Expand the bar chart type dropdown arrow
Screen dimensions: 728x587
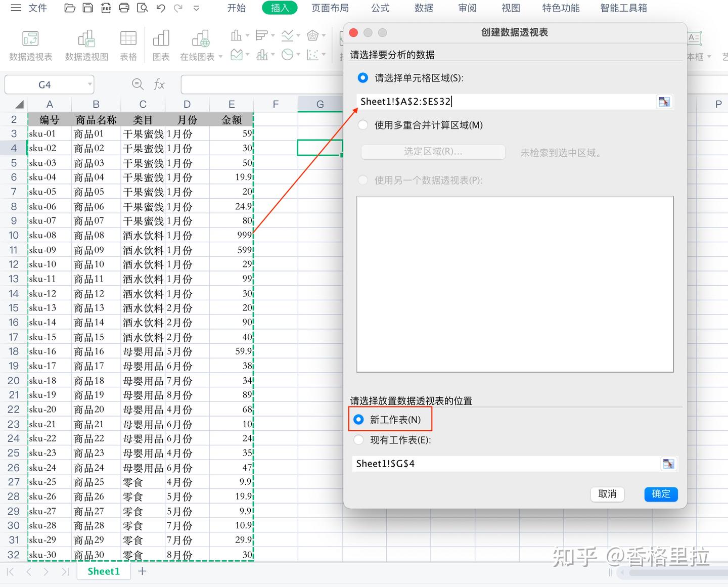(x=273, y=35)
